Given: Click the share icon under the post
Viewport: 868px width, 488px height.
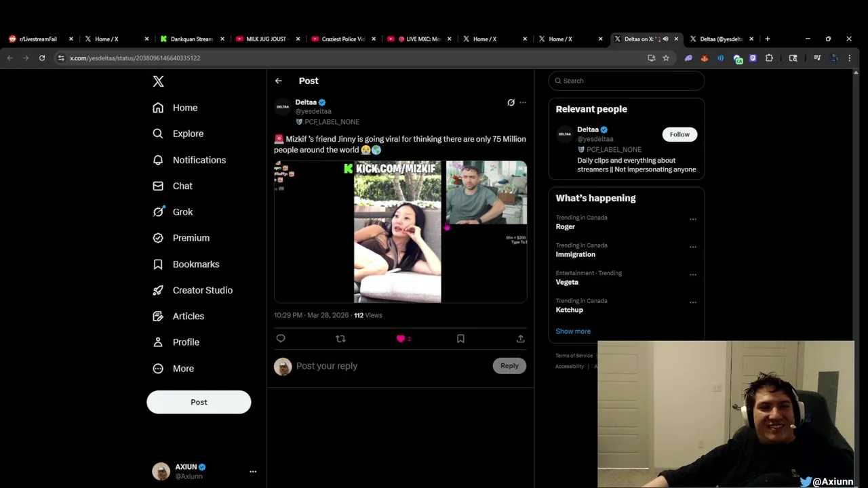Looking at the screenshot, I should click(x=520, y=338).
